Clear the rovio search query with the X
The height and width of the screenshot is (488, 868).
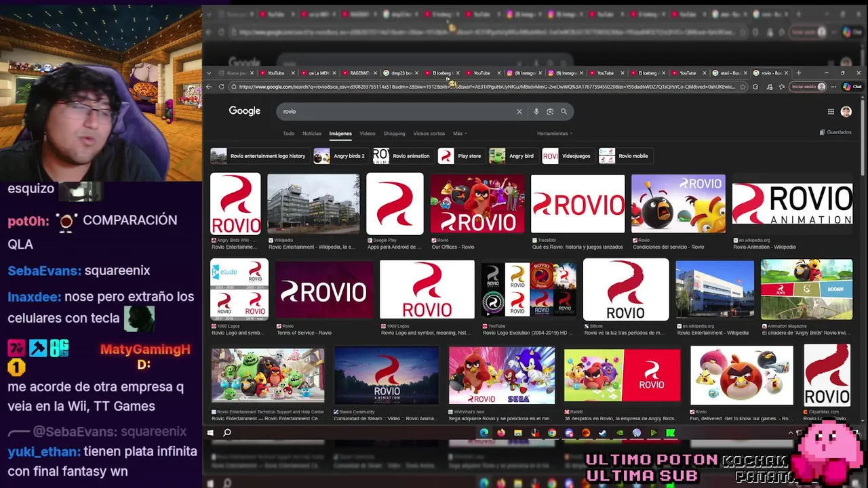(x=519, y=112)
